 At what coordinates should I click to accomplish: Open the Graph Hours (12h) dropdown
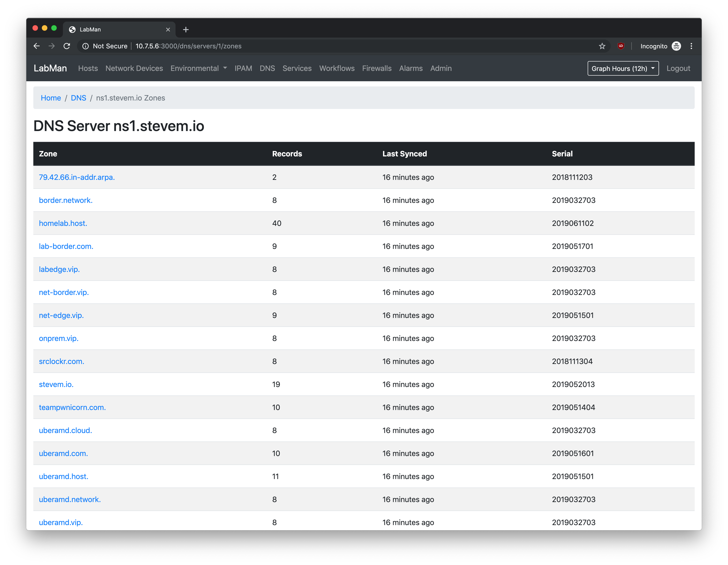[x=623, y=68]
